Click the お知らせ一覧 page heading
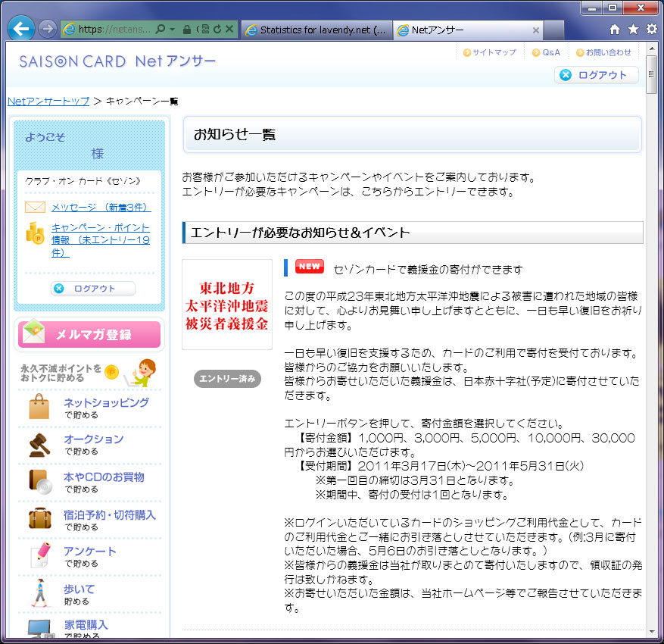The height and width of the screenshot is (644, 664). point(235,135)
